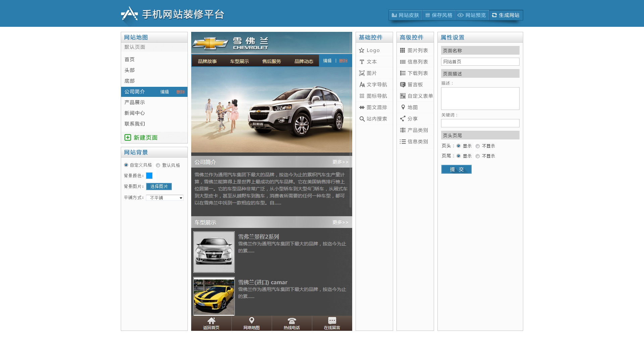Viewport: 644px width, 362px height.
Task: Add the 文字导航 text navigation widget
Action: coord(374,84)
